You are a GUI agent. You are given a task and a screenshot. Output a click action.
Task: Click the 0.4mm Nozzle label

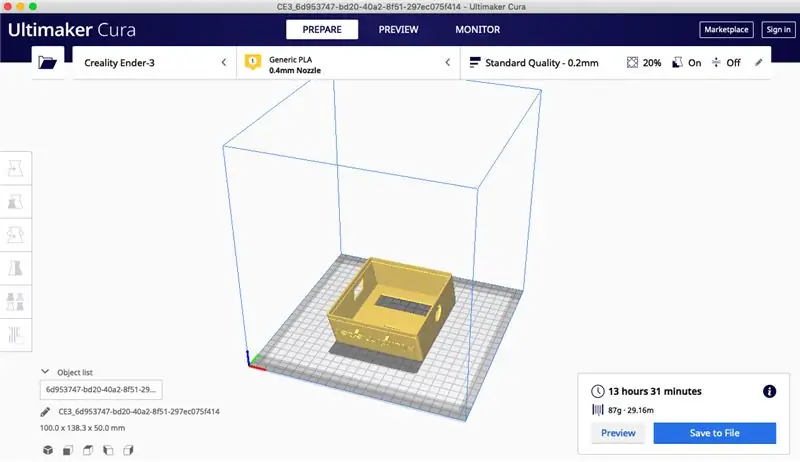click(x=295, y=70)
